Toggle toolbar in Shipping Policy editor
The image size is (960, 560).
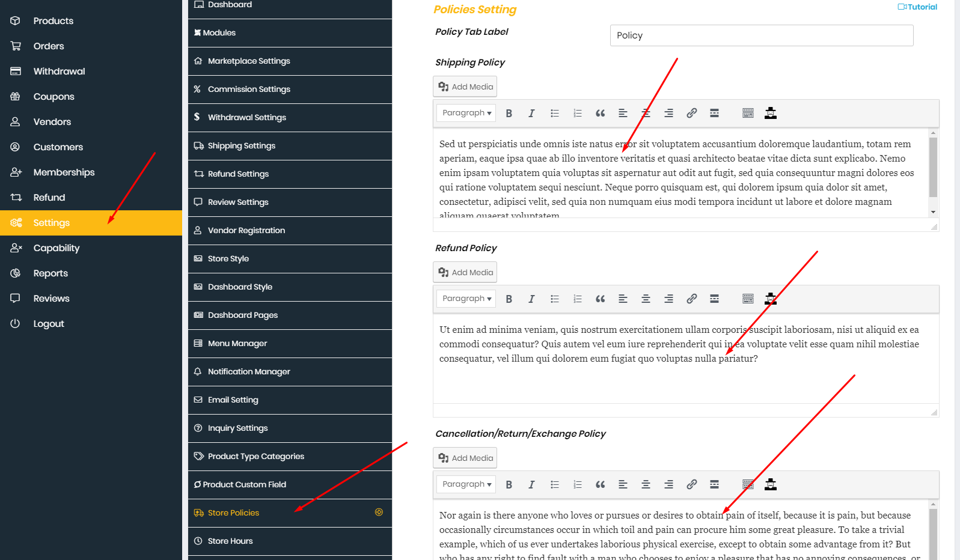pos(748,113)
